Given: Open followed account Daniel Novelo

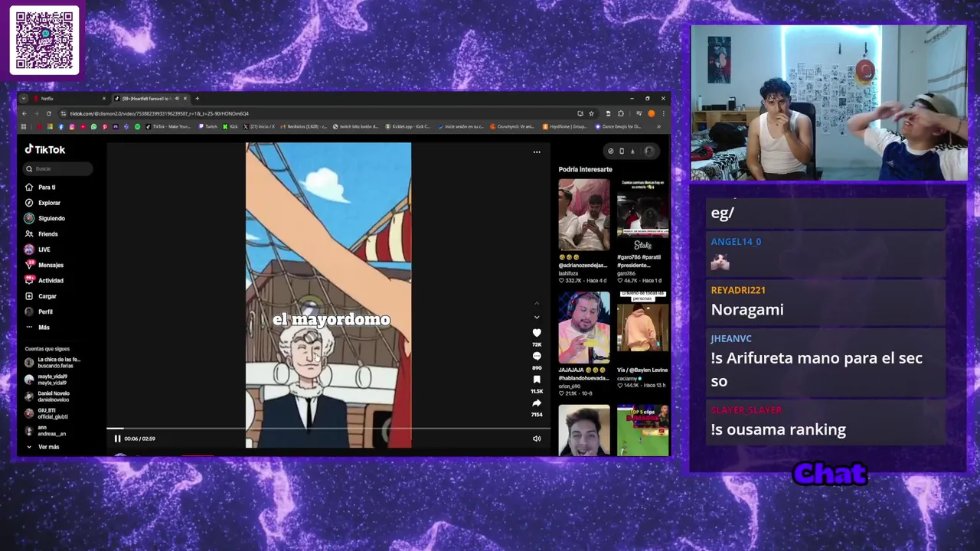Looking at the screenshot, I should [x=47, y=396].
